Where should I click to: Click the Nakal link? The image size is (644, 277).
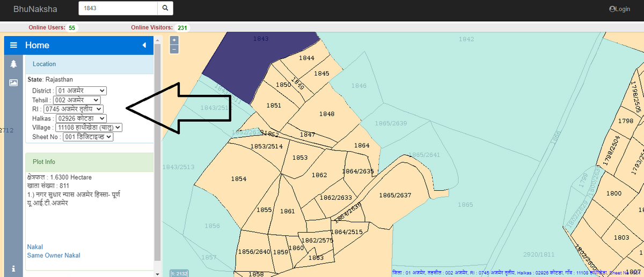click(35, 247)
